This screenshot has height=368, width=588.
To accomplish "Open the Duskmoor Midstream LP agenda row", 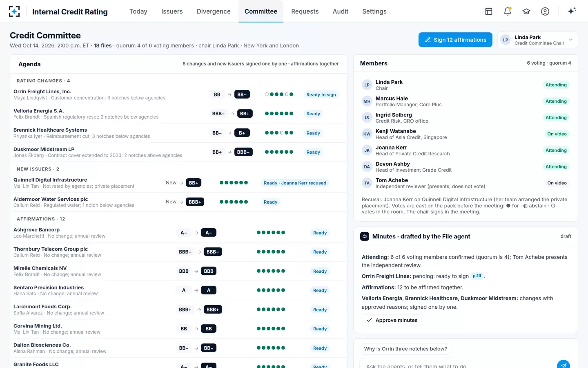I will pyautogui.click(x=178, y=152).
